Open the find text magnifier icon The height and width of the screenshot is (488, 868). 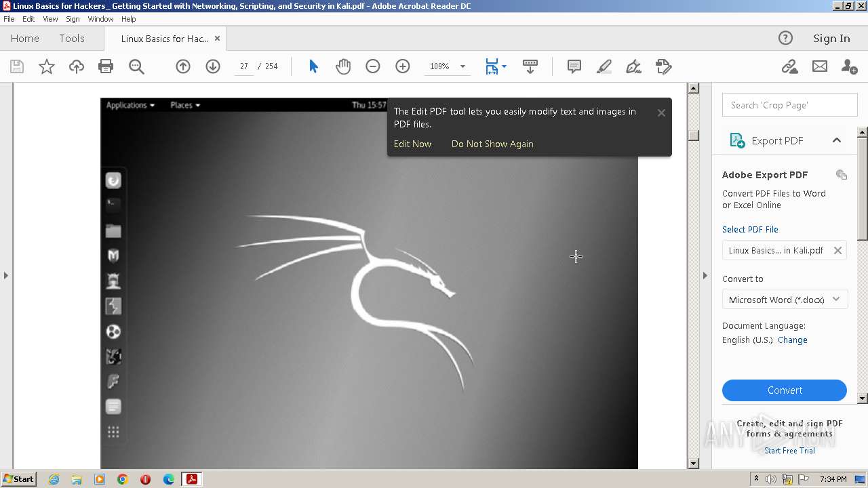[x=136, y=66]
